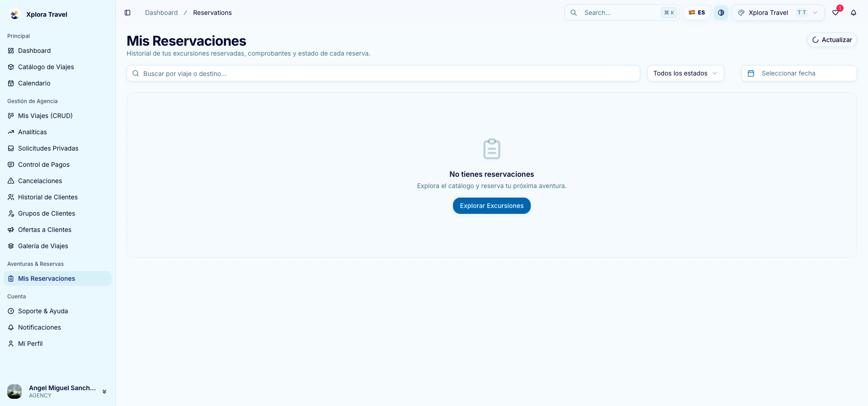Click the Mi Perfil user icon
The height and width of the screenshot is (406, 868).
tap(11, 344)
